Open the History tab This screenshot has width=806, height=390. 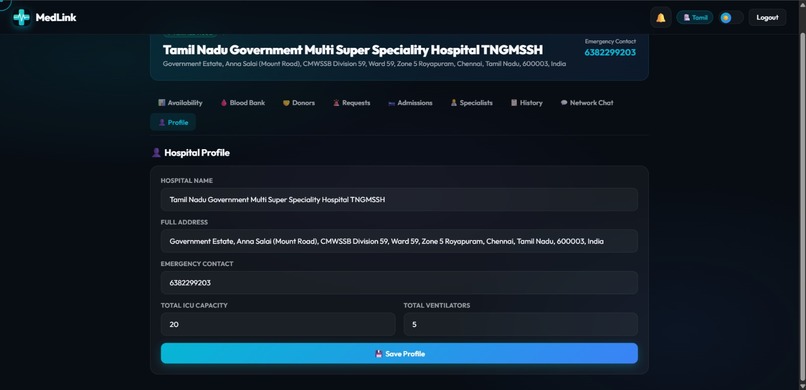(526, 103)
